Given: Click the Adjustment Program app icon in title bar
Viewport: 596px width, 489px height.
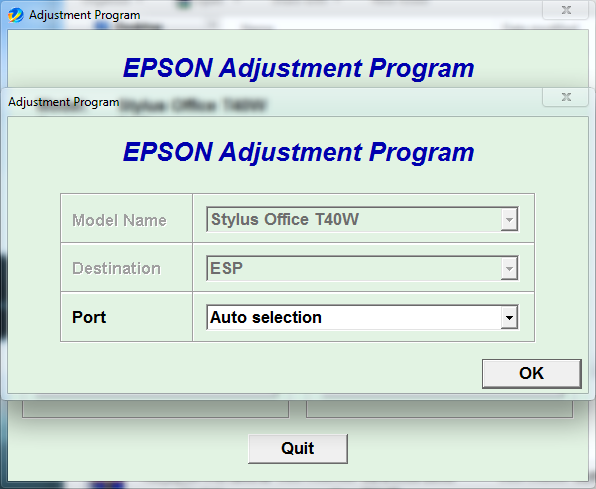Looking at the screenshot, I should click(x=16, y=15).
